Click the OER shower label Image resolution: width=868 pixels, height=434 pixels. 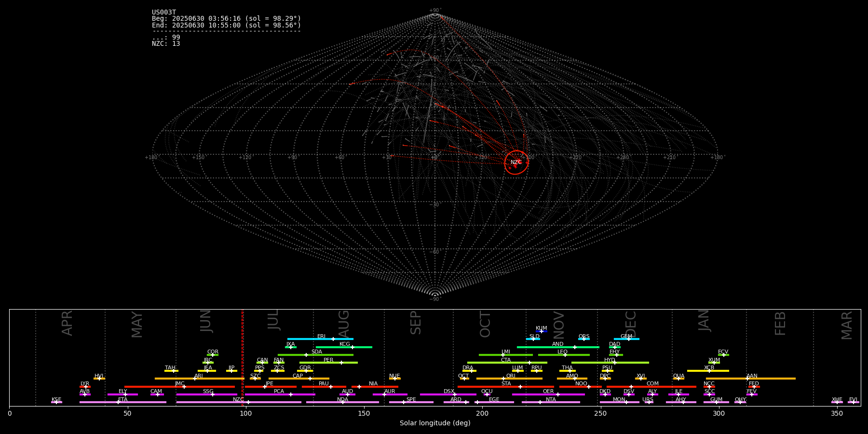pyautogui.click(x=548, y=392)
